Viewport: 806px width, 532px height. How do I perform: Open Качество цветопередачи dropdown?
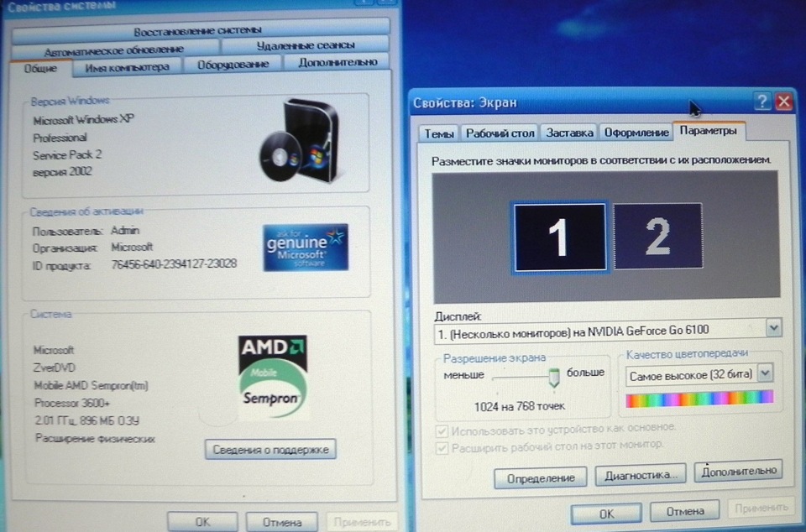[766, 373]
